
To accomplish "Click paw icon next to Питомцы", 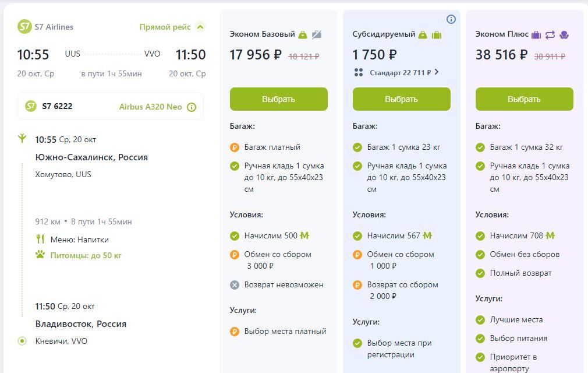I will pos(40,255).
